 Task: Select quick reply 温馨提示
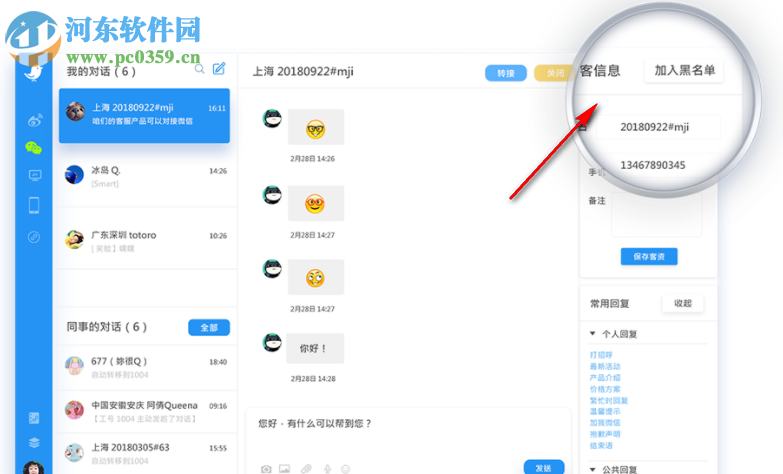coord(605,411)
